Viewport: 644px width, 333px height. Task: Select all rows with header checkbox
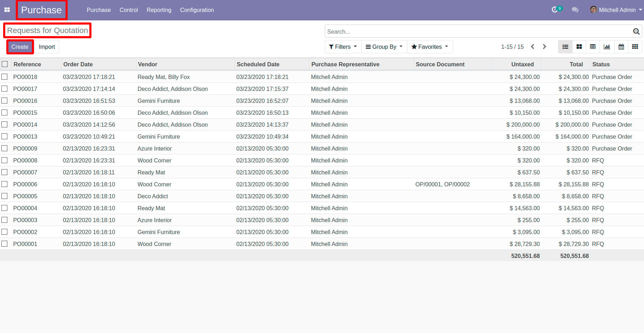5,64
